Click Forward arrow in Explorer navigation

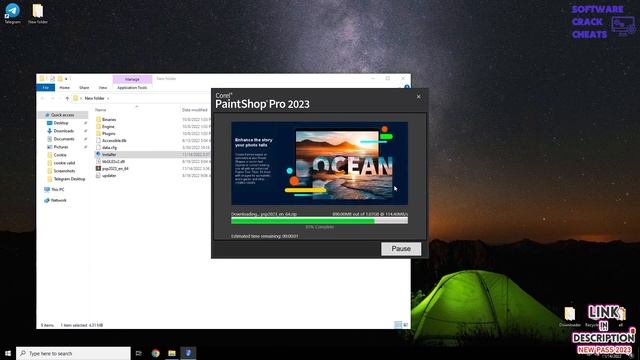(53, 98)
